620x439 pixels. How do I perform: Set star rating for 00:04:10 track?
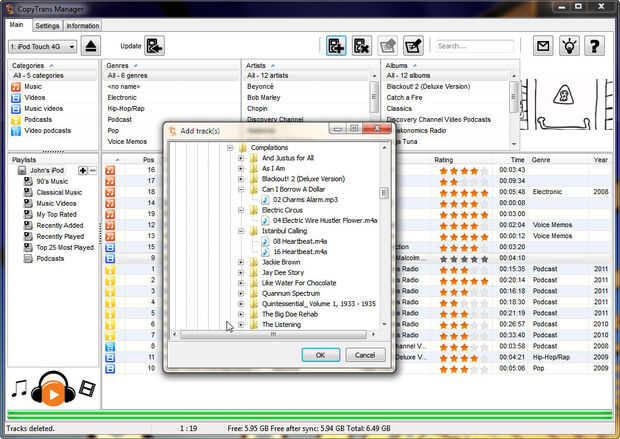pyautogui.click(x=464, y=259)
